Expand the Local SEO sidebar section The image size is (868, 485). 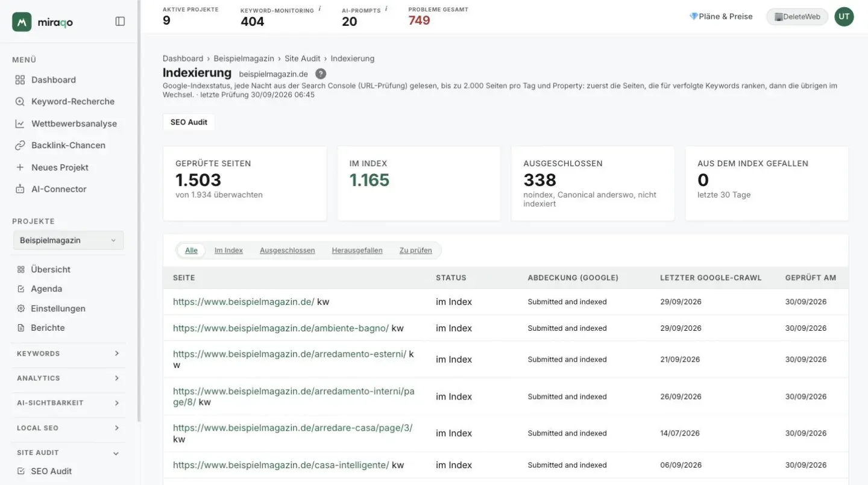tap(68, 428)
